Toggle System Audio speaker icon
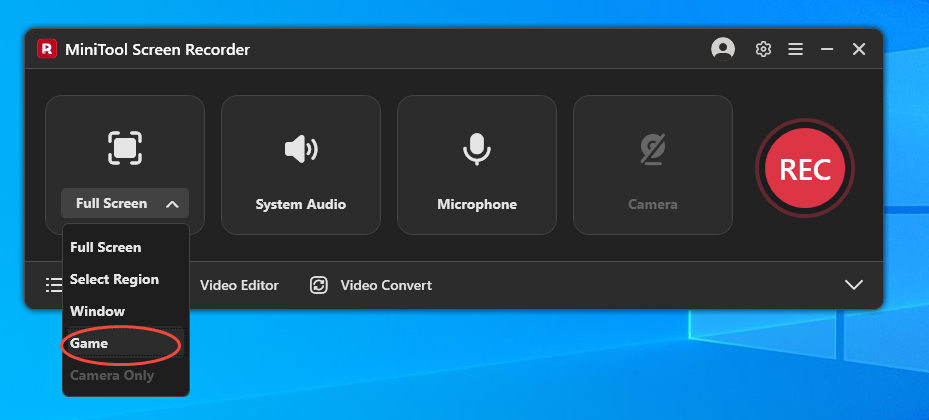The image size is (929, 420). [301, 149]
